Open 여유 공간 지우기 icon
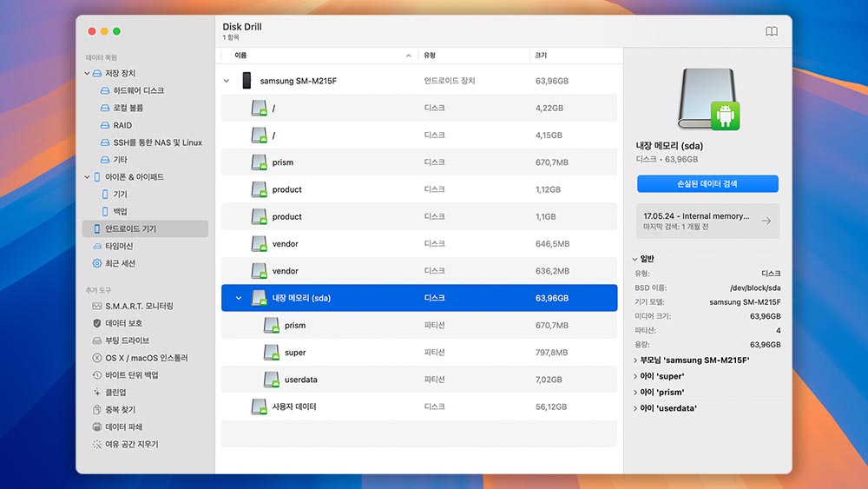The image size is (868, 489). click(97, 444)
